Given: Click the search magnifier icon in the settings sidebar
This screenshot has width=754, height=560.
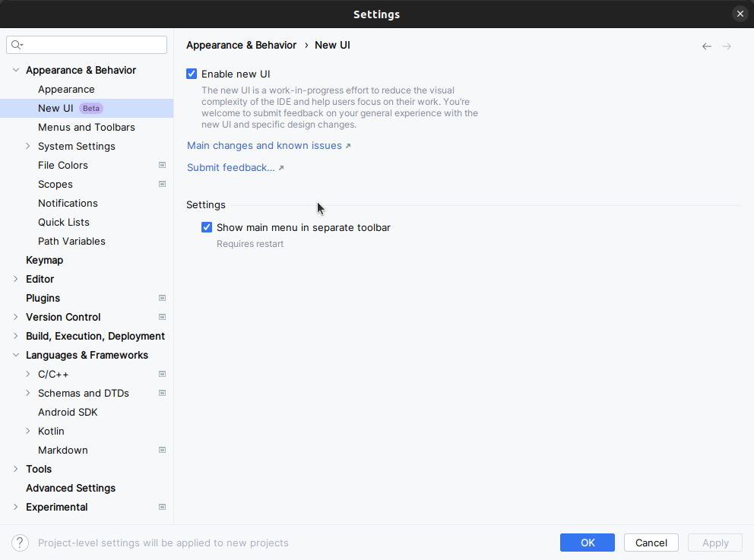Looking at the screenshot, I should coord(15,44).
